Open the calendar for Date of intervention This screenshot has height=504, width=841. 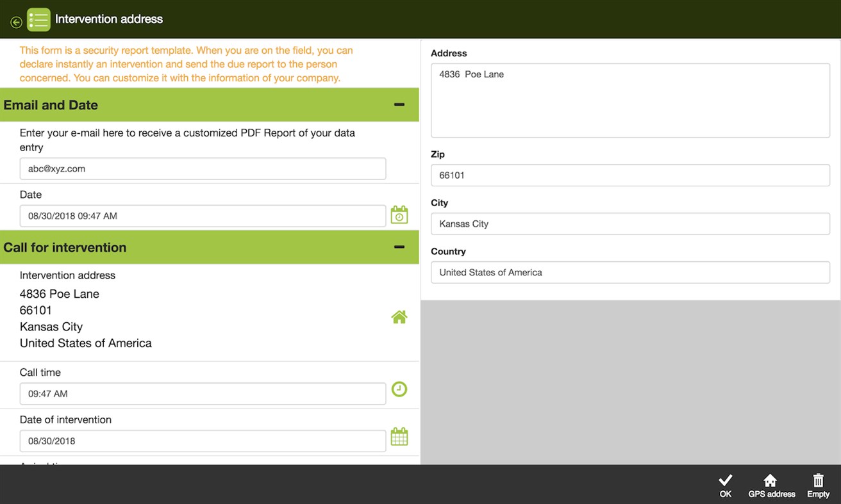399,436
